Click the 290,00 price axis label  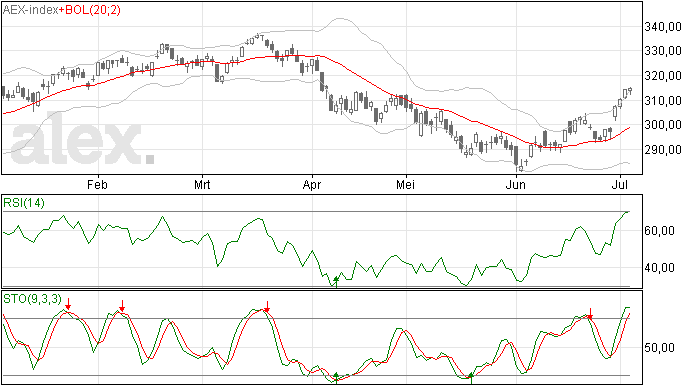(x=663, y=150)
